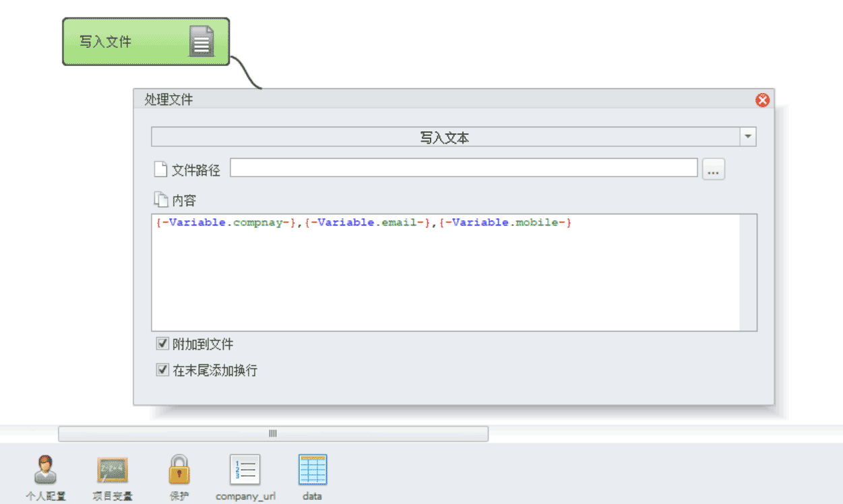Select the green 写入文件 action node label

click(x=106, y=42)
